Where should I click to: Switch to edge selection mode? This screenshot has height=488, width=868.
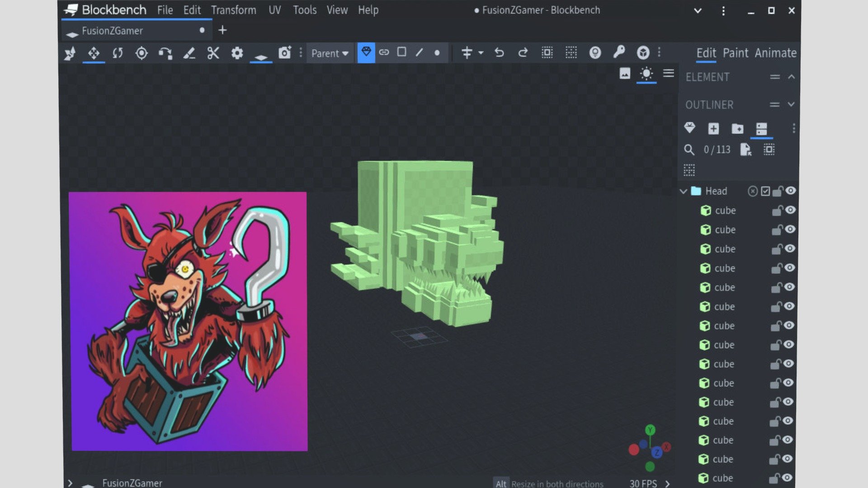420,52
